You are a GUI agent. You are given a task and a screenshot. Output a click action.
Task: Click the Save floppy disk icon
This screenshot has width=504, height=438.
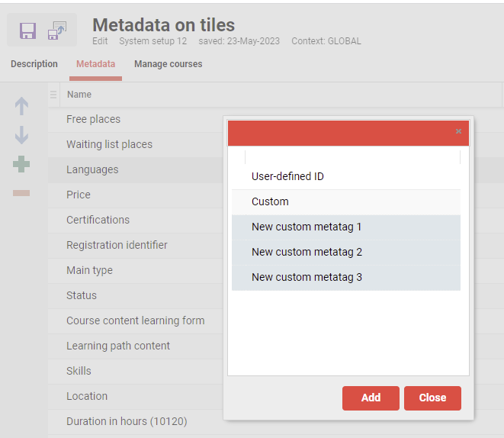point(28,31)
